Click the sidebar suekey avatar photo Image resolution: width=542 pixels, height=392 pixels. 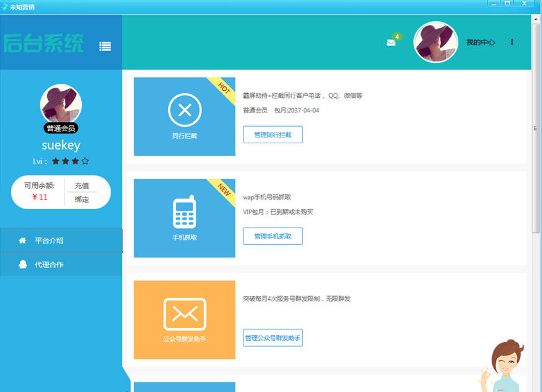point(61,104)
